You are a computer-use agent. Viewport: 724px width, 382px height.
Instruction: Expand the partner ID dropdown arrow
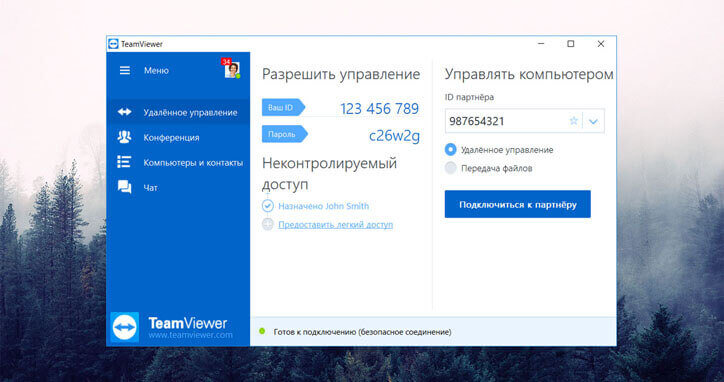[593, 121]
